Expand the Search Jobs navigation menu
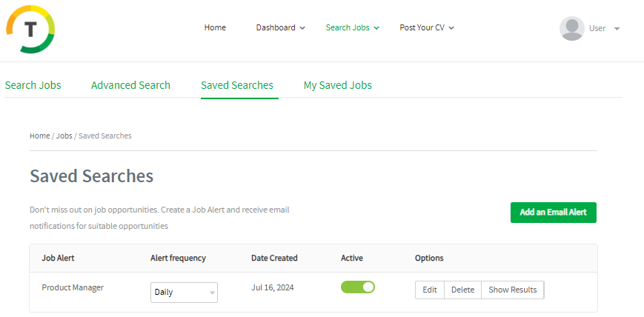Viewport: 644px width, 317px height. pos(352,28)
